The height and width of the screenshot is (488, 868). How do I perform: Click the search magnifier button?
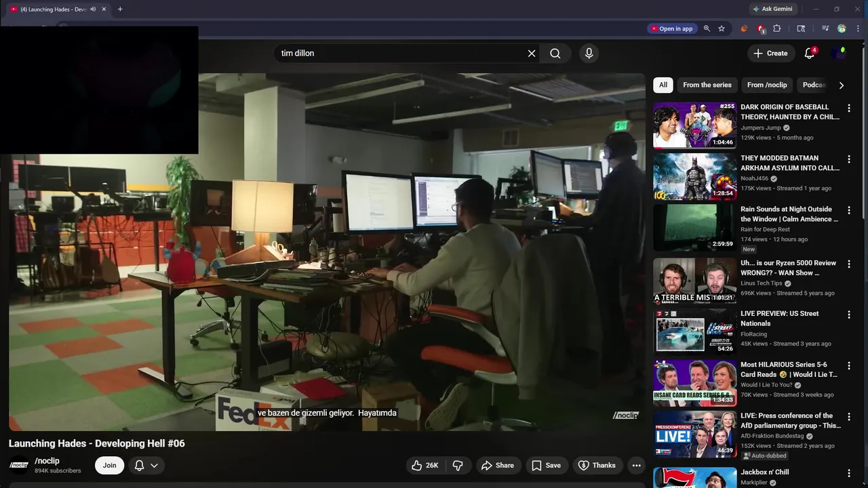click(x=555, y=54)
